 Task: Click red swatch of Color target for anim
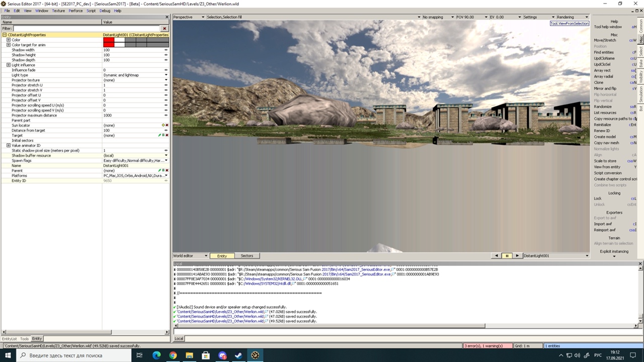(x=109, y=45)
